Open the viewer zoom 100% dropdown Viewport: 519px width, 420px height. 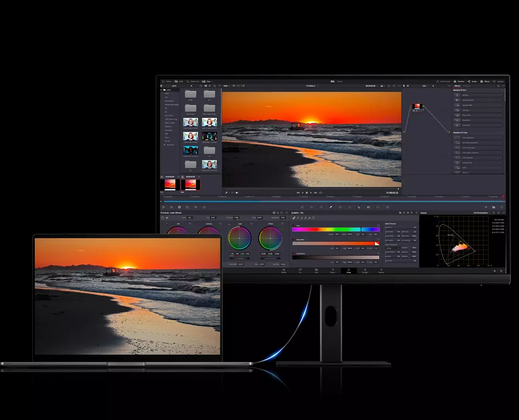coord(227,86)
